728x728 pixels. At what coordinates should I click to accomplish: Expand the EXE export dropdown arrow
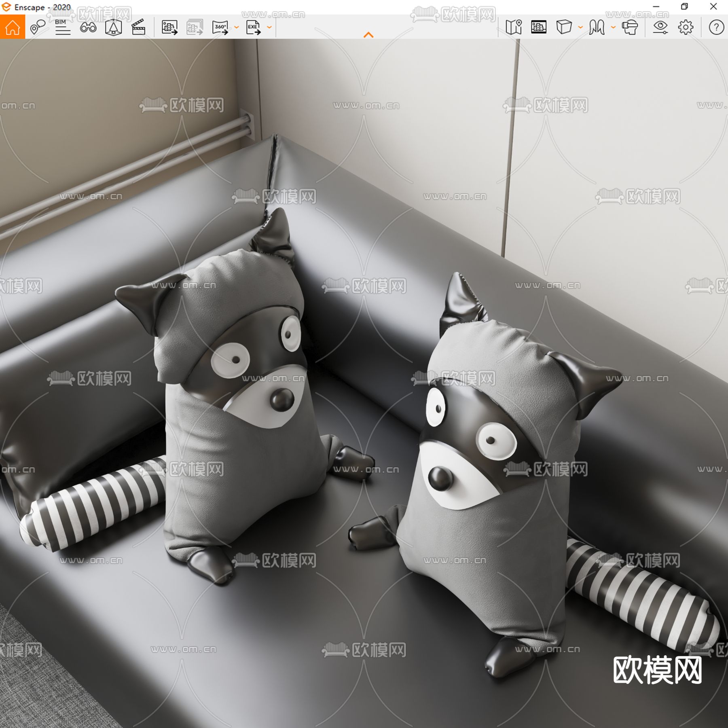click(269, 28)
